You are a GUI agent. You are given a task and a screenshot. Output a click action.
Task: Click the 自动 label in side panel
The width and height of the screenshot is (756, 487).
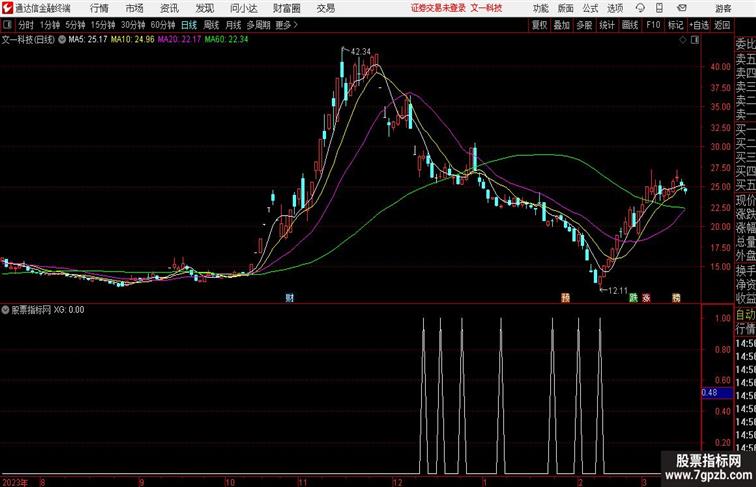point(745,315)
